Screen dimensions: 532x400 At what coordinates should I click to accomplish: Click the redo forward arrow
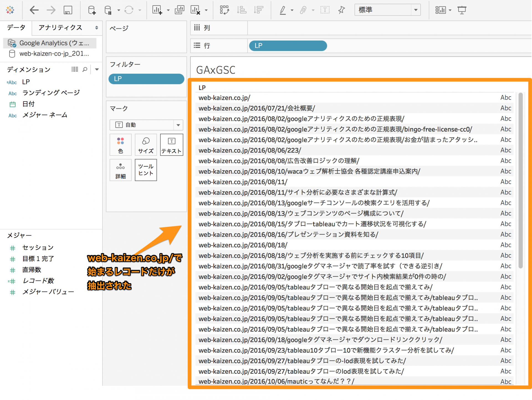pos(51,10)
